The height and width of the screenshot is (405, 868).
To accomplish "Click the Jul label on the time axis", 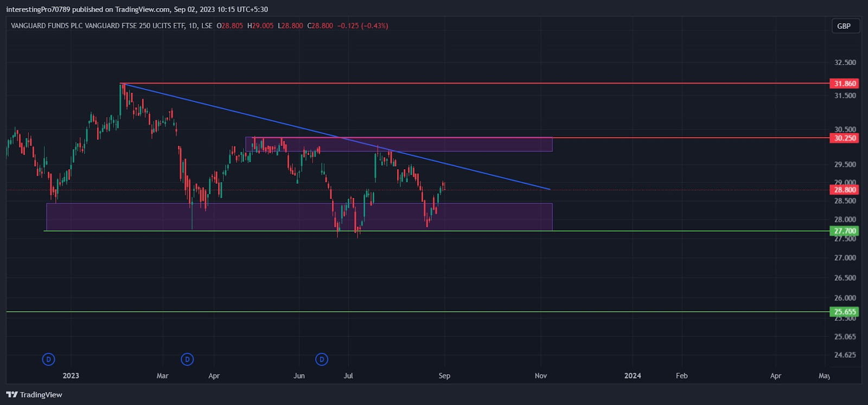I will [348, 376].
